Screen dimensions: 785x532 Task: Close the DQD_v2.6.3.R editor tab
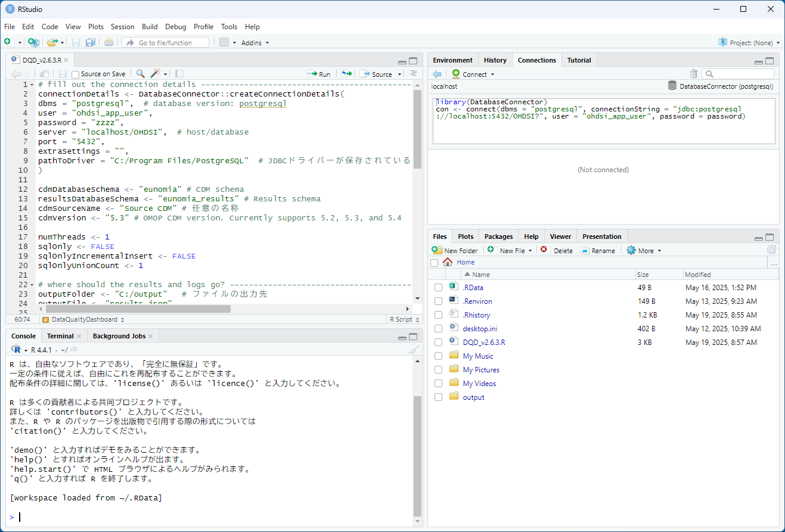click(66, 60)
